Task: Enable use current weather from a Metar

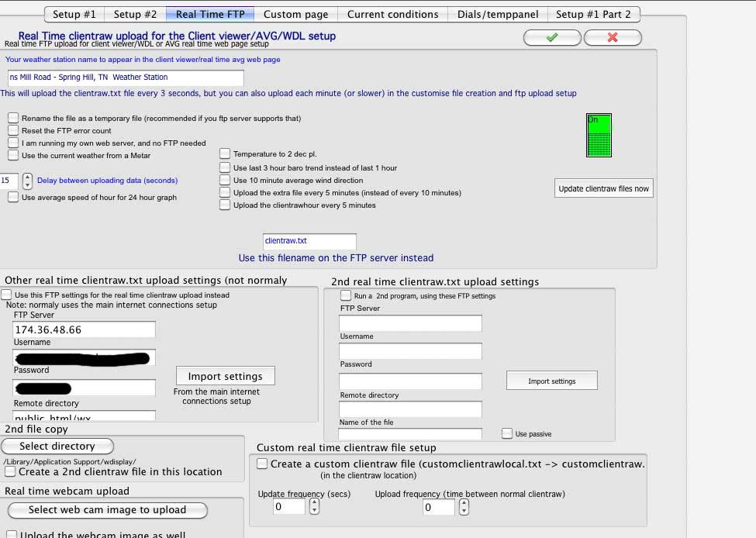Action: point(13,155)
